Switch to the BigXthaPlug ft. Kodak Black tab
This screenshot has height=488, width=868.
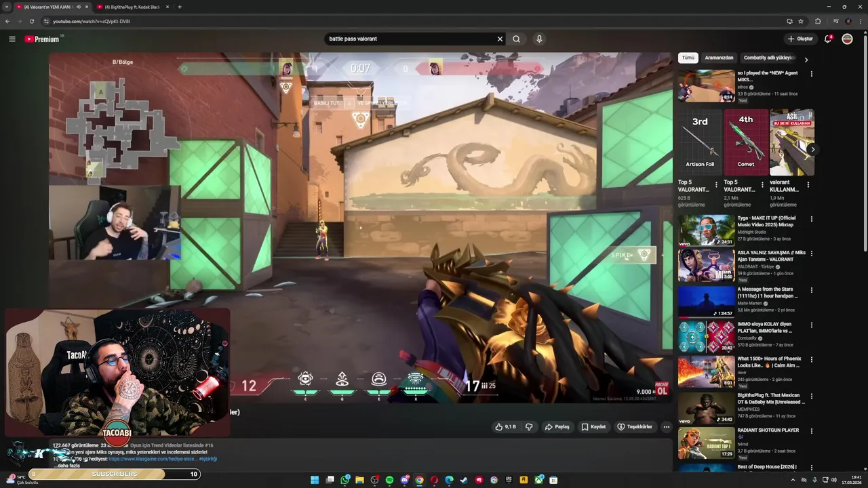[x=132, y=7]
